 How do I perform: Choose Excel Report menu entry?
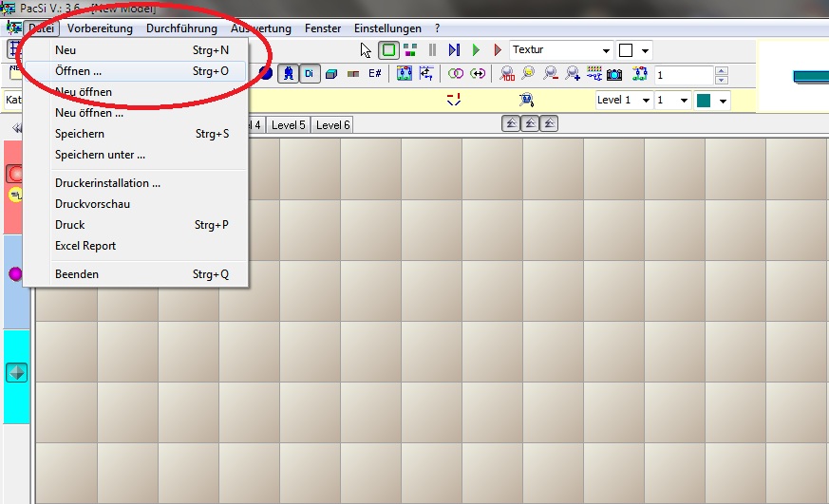(136, 246)
